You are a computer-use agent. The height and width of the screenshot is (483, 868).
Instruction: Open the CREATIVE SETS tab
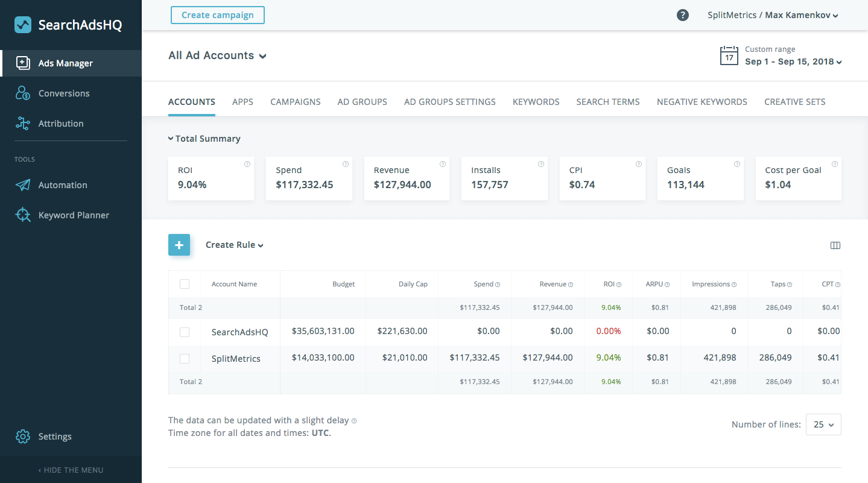(795, 102)
